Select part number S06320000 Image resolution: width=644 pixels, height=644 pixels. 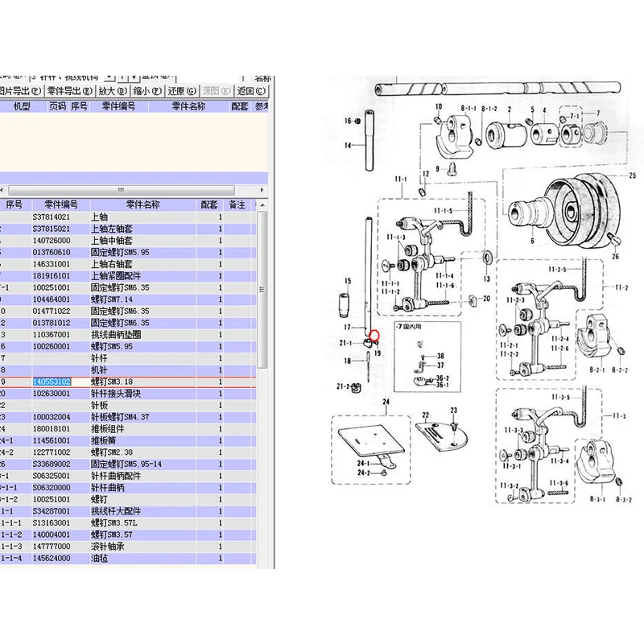52,488
